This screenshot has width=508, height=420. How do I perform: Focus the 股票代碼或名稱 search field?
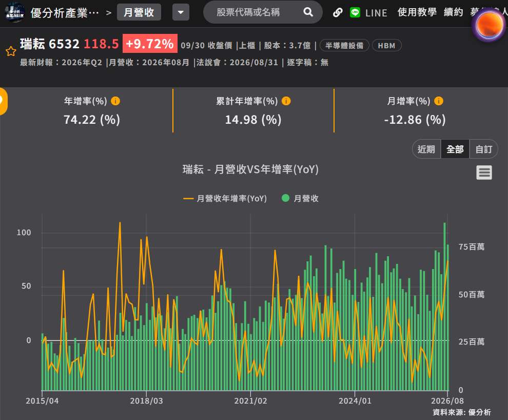(x=262, y=12)
